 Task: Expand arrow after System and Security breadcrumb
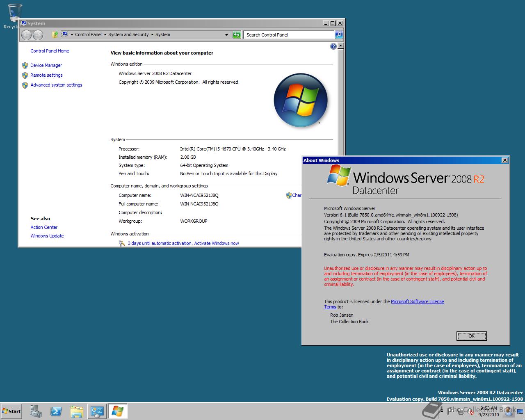152,35
